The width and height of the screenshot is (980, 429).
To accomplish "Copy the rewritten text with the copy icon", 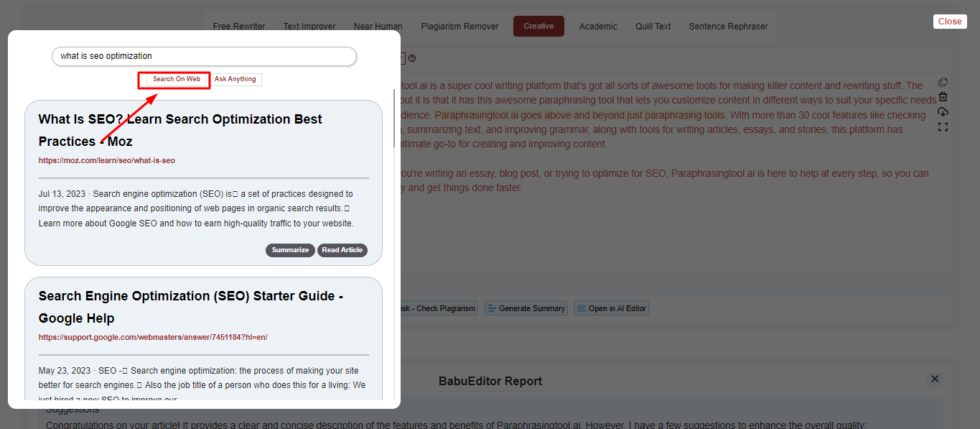I will 943,83.
